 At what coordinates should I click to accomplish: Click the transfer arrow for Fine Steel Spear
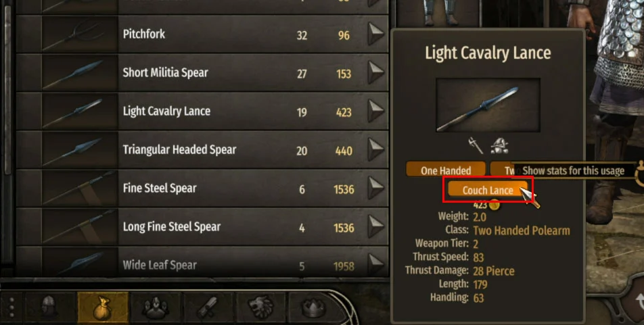375,188
